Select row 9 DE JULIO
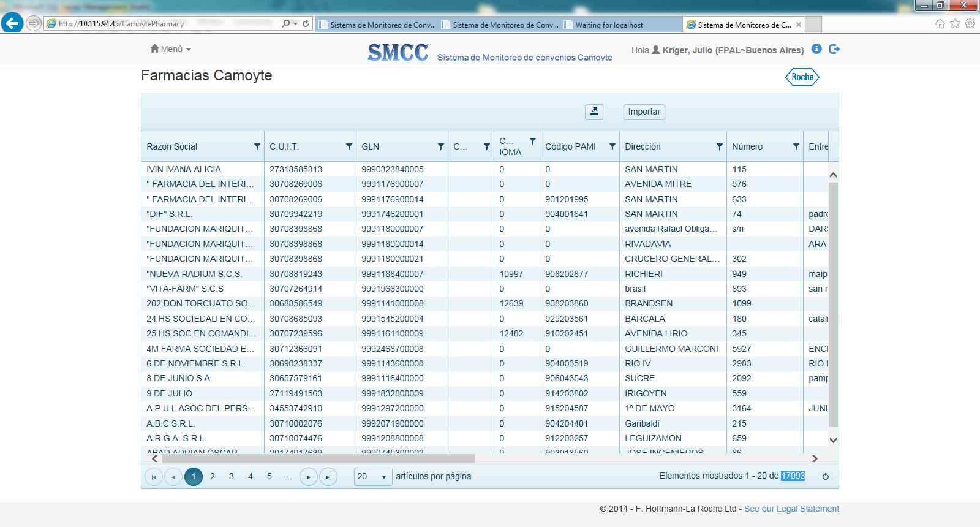 (484, 393)
